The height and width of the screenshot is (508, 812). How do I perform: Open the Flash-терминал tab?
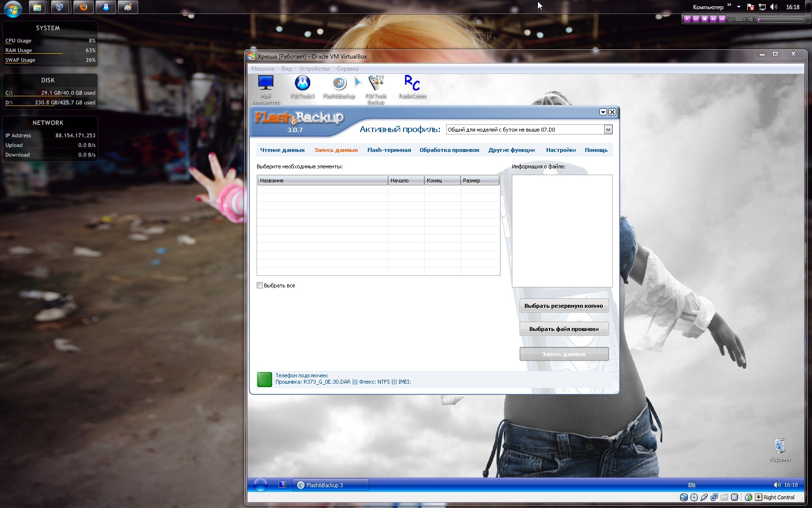point(389,150)
